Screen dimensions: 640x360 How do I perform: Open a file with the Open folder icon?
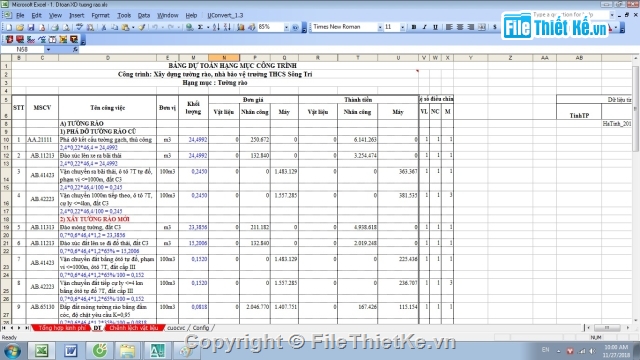click(x=20, y=27)
